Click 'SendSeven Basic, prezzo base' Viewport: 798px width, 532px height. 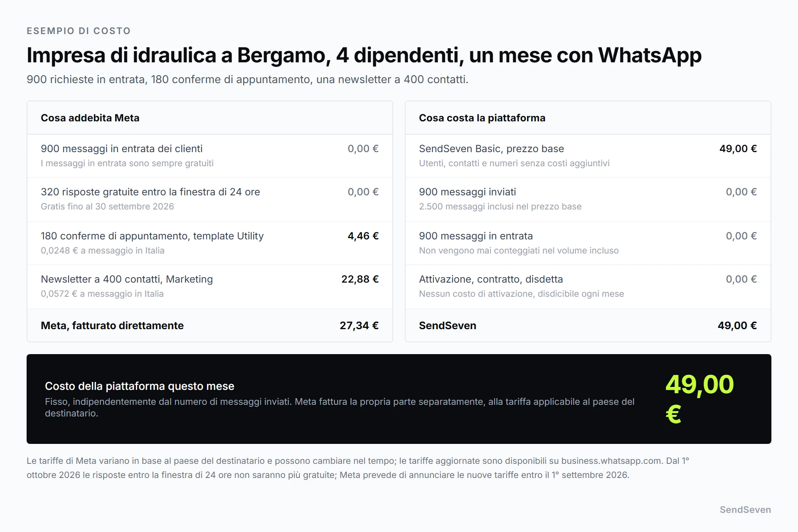pyautogui.click(x=492, y=149)
